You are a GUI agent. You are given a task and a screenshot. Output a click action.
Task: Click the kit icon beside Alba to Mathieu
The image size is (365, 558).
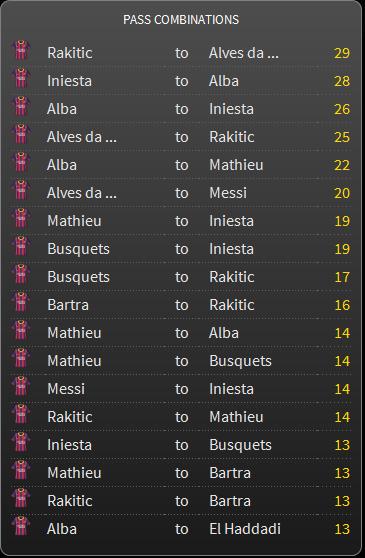pyautogui.click(x=21, y=162)
